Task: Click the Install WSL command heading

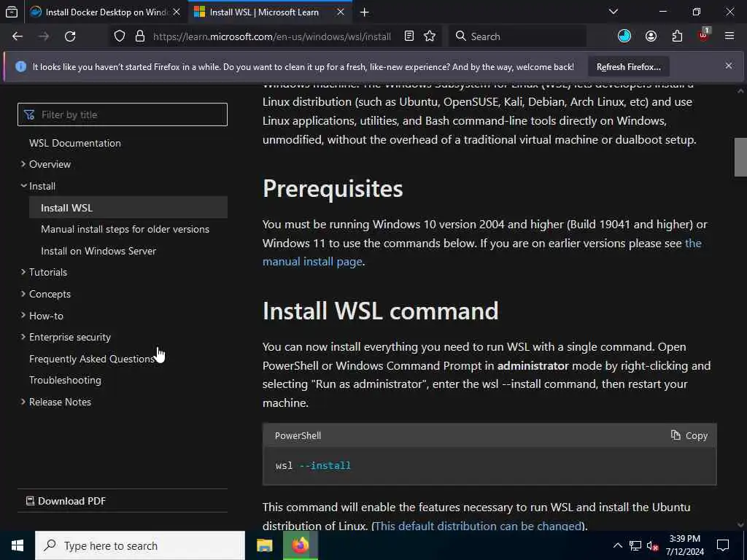Action: pyautogui.click(x=380, y=311)
